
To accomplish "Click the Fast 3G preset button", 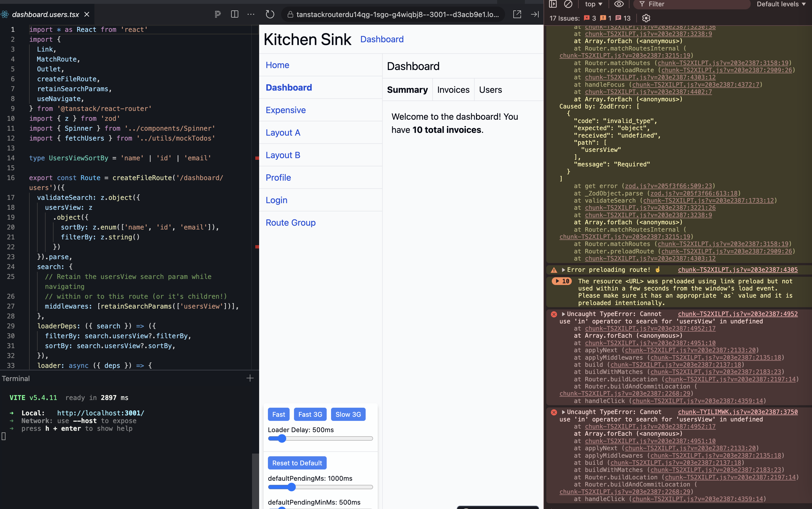I will pos(310,414).
